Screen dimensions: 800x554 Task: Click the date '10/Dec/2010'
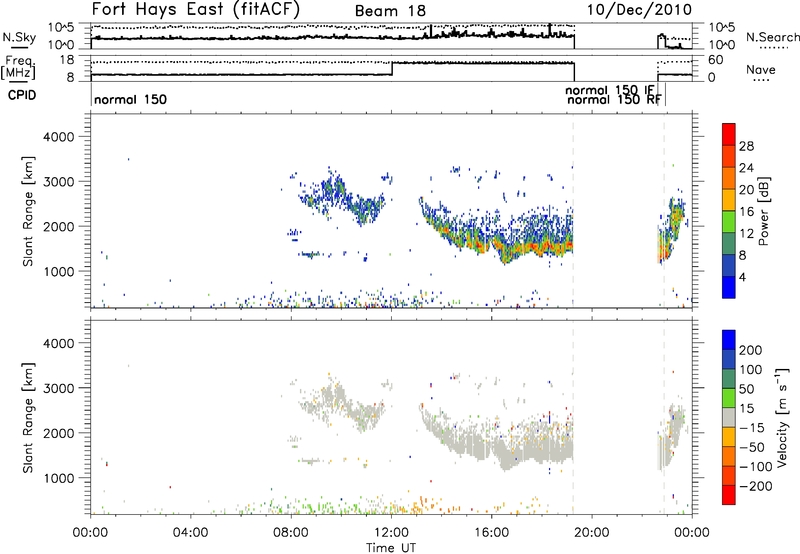pyautogui.click(x=639, y=10)
